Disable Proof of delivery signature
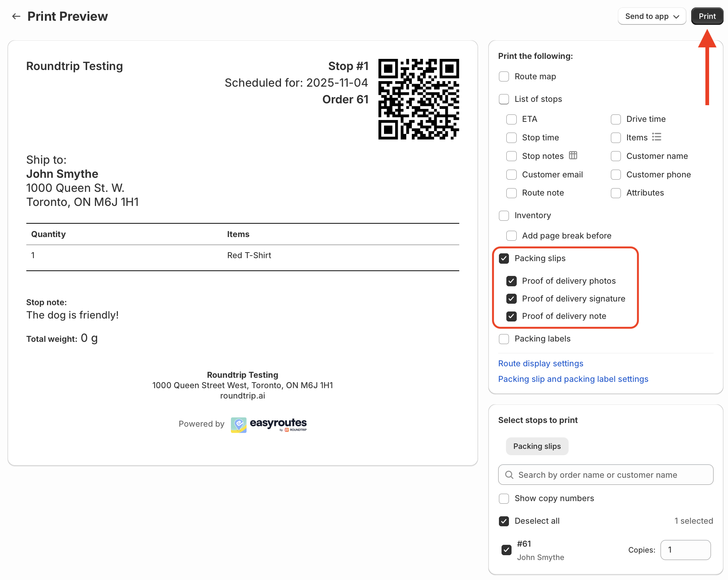728x580 pixels. click(x=511, y=299)
